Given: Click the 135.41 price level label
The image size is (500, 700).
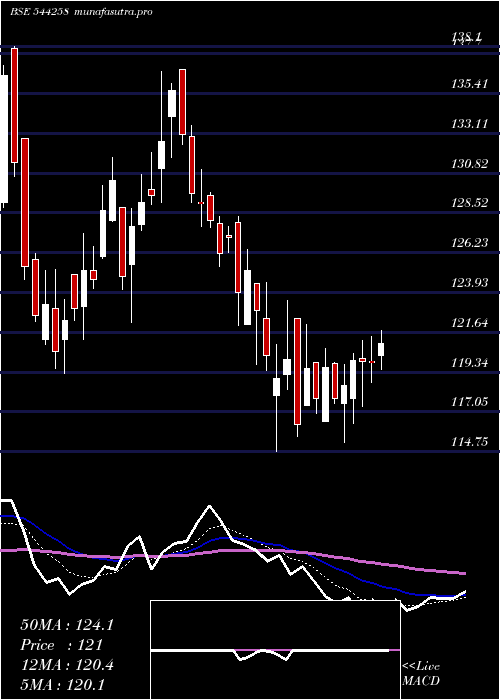Looking at the screenshot, I should [470, 83].
